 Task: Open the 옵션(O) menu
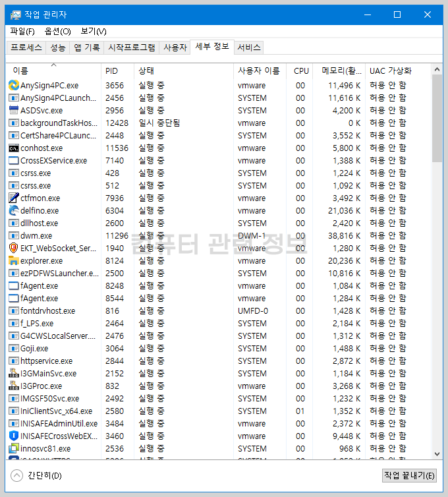click(58, 32)
